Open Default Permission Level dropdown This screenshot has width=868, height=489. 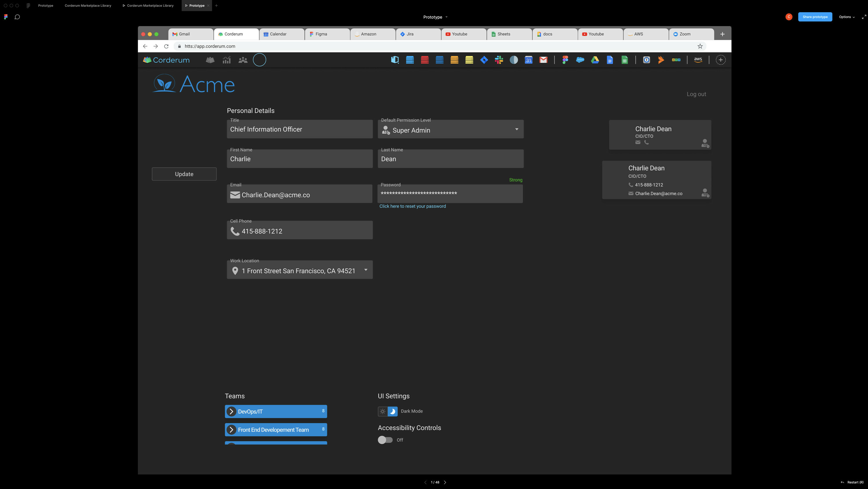click(451, 129)
